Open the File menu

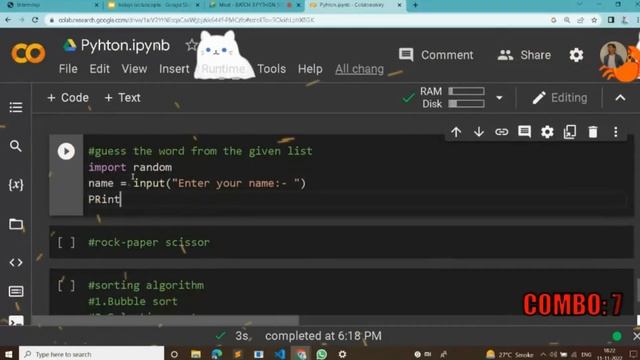pos(68,69)
